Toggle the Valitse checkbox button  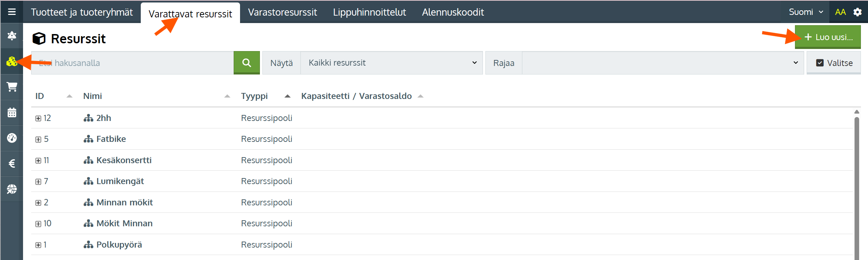point(833,63)
